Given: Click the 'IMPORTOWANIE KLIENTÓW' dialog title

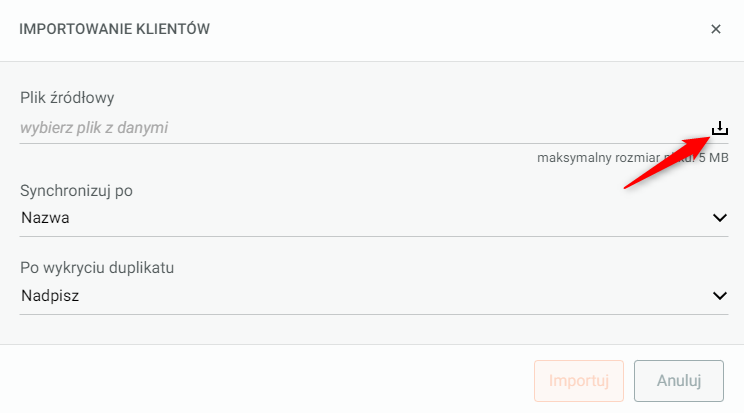Looking at the screenshot, I should click(114, 29).
